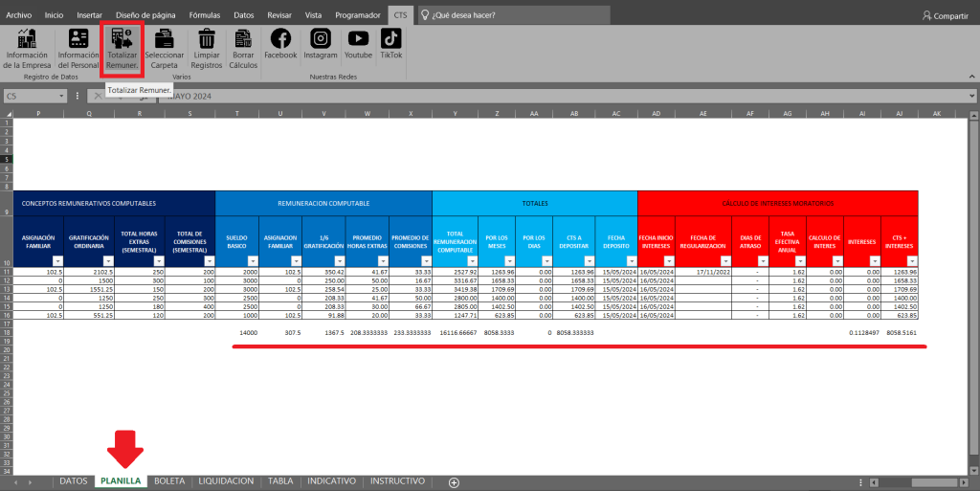This screenshot has width=980, height=491.
Task: Open filter dropdown for SUELDO BASICO
Action: [253, 261]
